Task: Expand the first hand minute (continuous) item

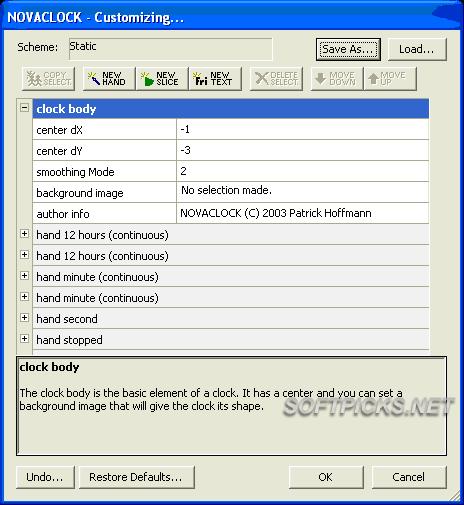Action: point(24,276)
